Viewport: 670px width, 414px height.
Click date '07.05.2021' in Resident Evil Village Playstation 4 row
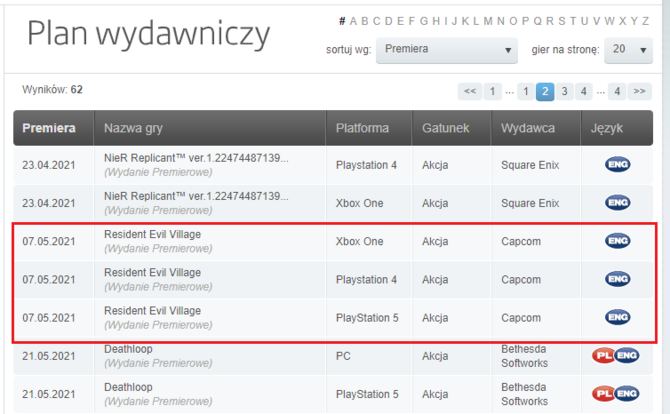click(x=49, y=279)
